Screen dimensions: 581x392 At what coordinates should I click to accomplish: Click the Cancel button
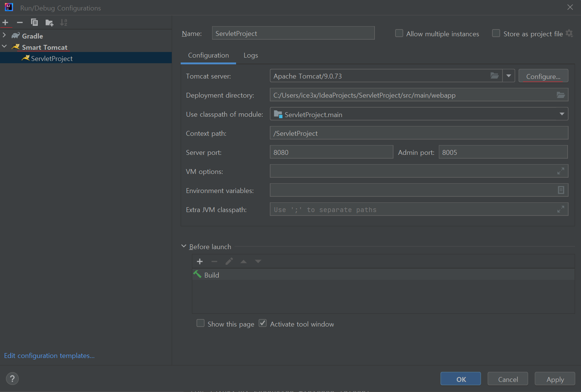508,379
